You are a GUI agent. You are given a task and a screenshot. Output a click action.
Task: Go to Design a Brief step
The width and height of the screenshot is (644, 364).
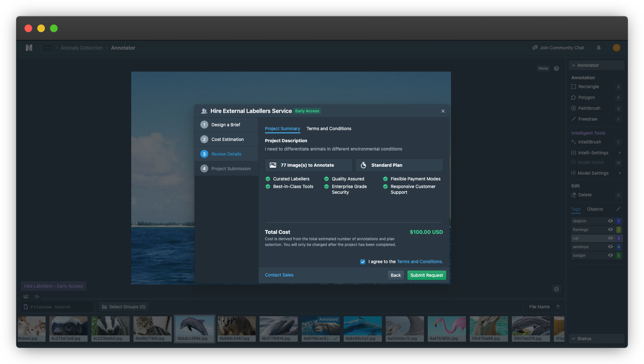point(226,125)
